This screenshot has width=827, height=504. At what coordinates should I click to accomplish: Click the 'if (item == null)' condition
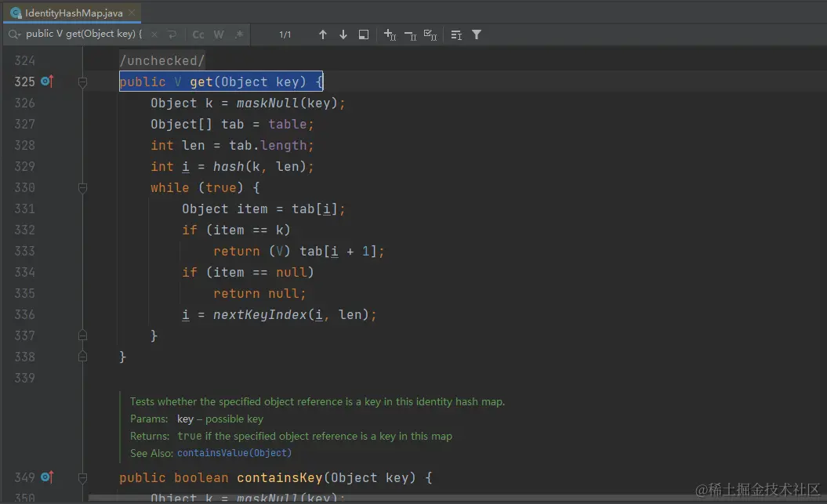(248, 272)
